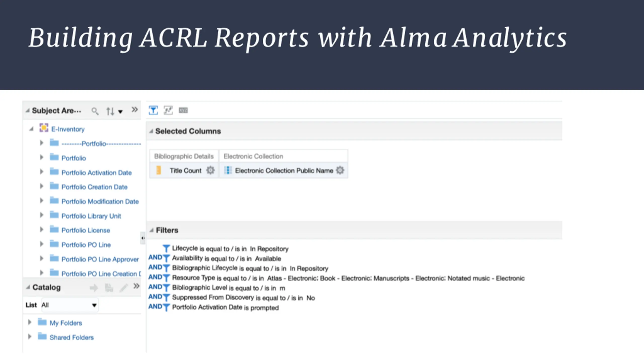Screen dimensions: 644x362
Task: Click the Portfolio Activation Date funnel icon
Action: pyautogui.click(x=166, y=307)
